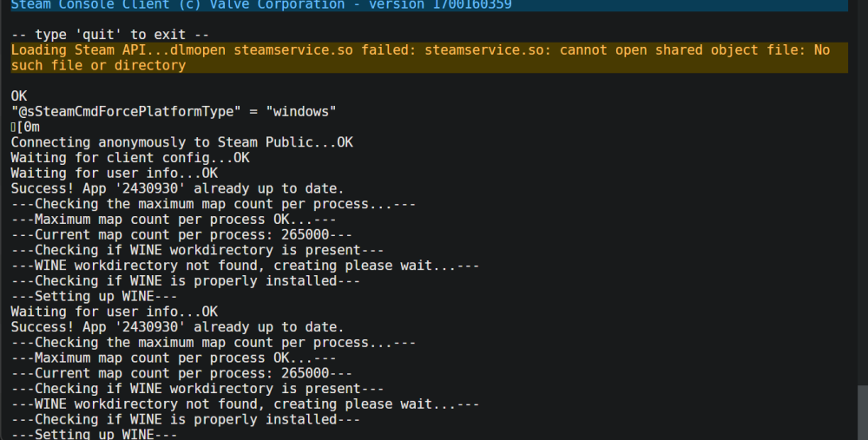Click the empty scrollbar track above the thumb
Image resolution: width=868 pixels, height=440 pixels.
click(x=863, y=193)
